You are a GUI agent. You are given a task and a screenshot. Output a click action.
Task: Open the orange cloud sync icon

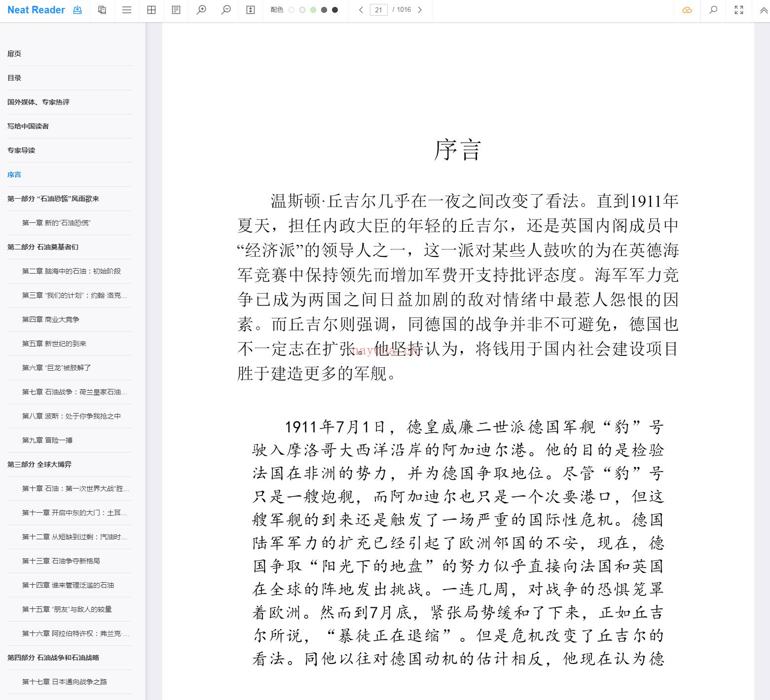[687, 10]
